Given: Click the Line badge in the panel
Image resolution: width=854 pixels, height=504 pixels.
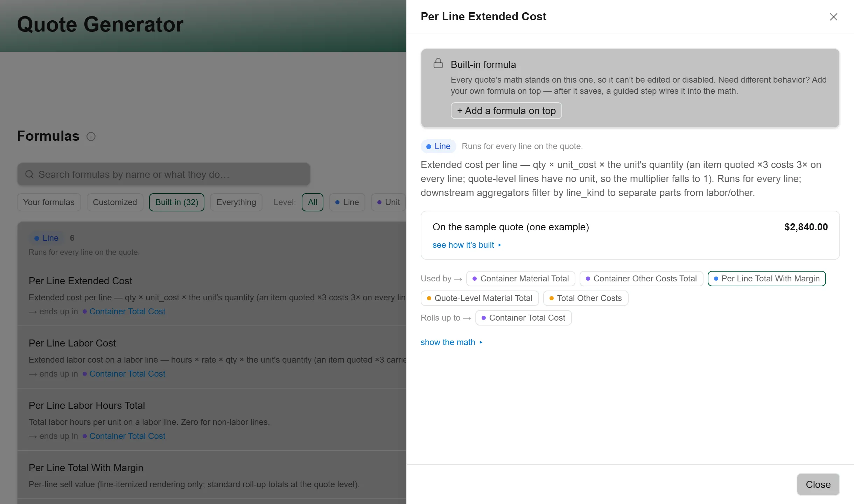Looking at the screenshot, I should click(x=438, y=146).
